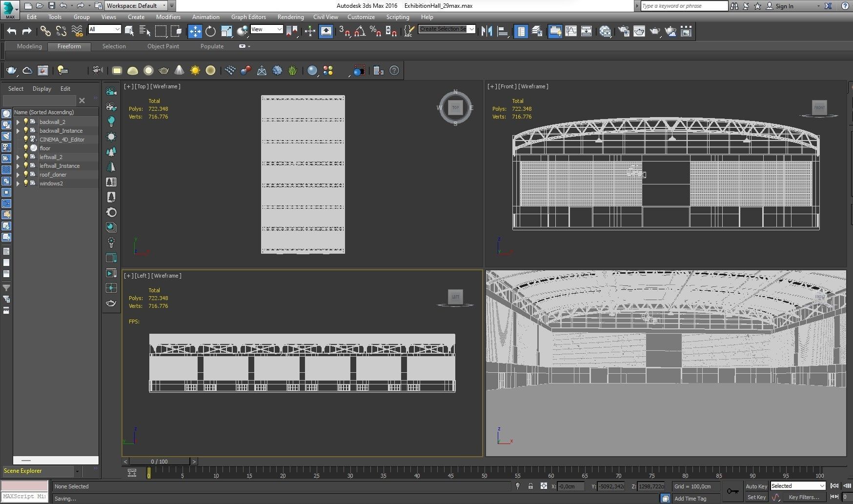Click the Render Production teapot
Viewport: 853px width, 504px height.
pyautogui.click(x=655, y=31)
